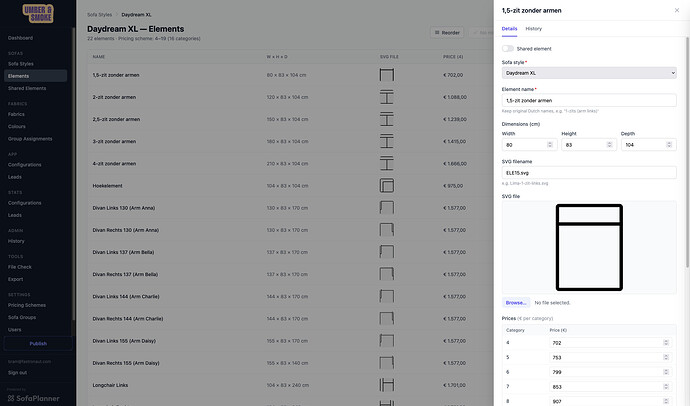Open Shared Elements in the sidebar
Image resolution: width=690 pixels, height=406 pixels.
tap(27, 88)
